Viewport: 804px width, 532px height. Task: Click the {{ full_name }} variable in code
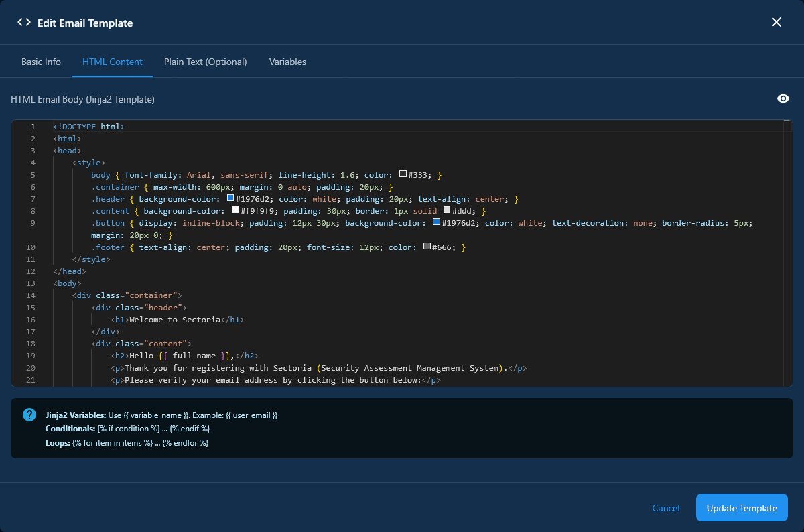[x=194, y=356]
